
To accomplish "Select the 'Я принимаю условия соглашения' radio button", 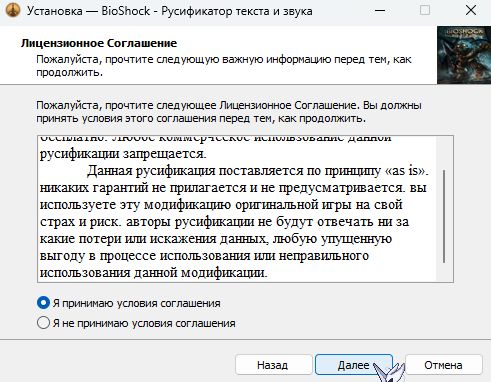I will pos(43,303).
